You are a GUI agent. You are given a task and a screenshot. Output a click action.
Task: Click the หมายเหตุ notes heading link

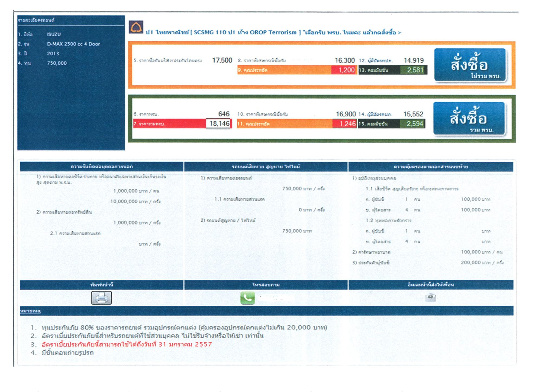coord(30,311)
